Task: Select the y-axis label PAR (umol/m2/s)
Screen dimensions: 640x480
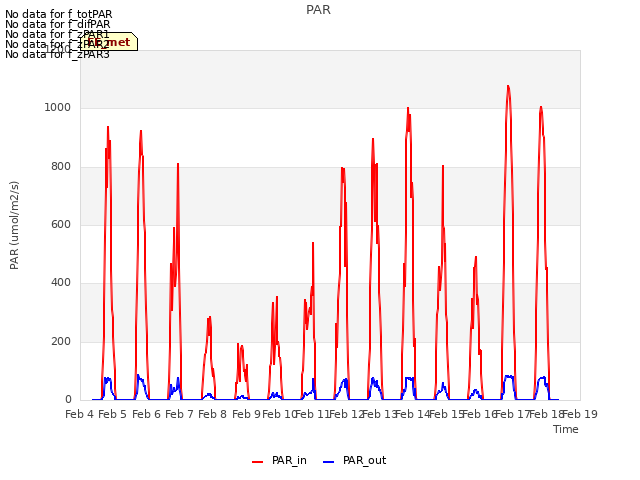Action: [x=14, y=225]
